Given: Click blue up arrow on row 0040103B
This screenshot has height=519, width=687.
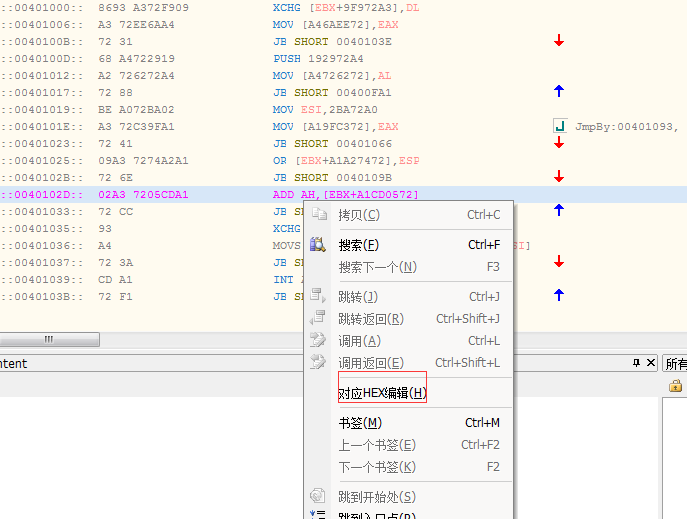Looking at the screenshot, I should click(x=559, y=295).
